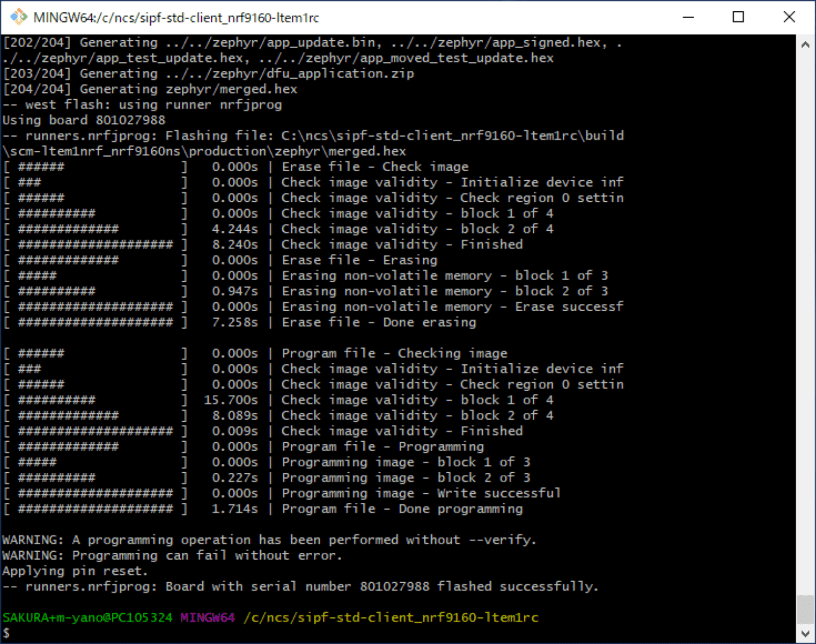
Task: Click the 'flashed successfully' output line
Action: pyautogui.click(x=300, y=586)
